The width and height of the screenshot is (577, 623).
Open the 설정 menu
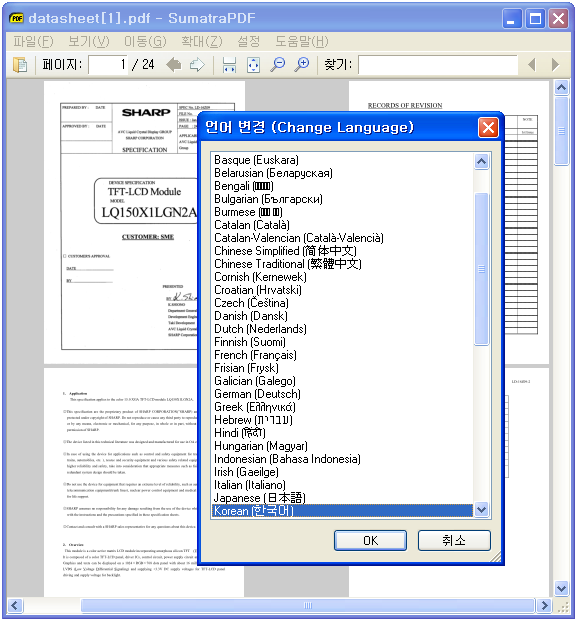point(249,41)
